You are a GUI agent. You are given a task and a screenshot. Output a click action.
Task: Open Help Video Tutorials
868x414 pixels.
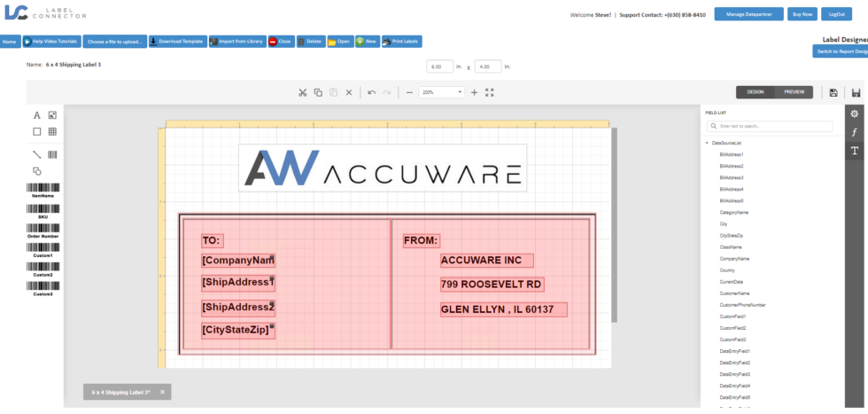click(52, 42)
